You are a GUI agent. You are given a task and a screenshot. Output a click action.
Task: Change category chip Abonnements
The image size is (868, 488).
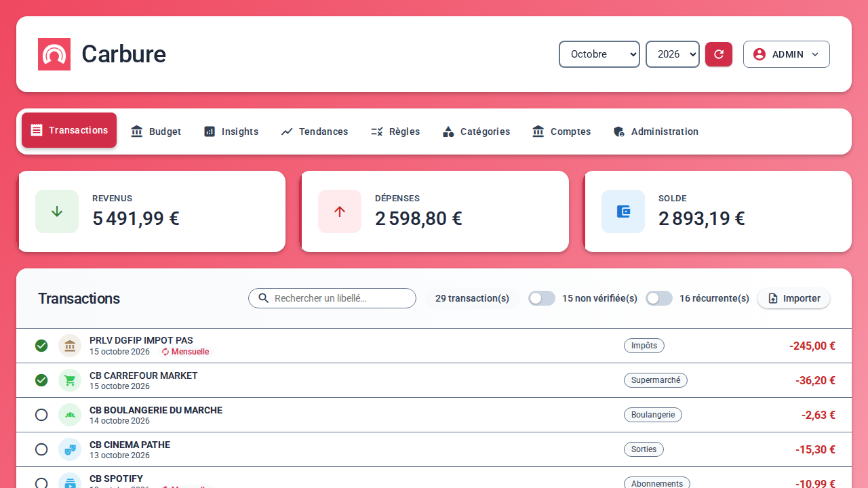coord(657,483)
